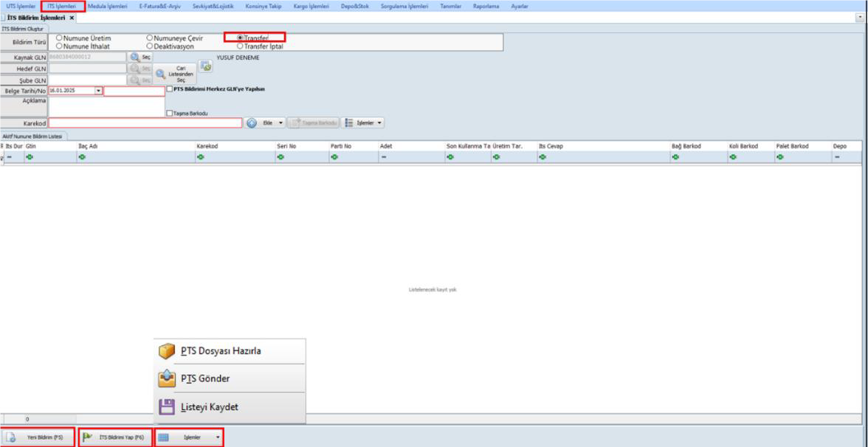Click the PTS Dosyası Hazırla box icon

click(168, 351)
